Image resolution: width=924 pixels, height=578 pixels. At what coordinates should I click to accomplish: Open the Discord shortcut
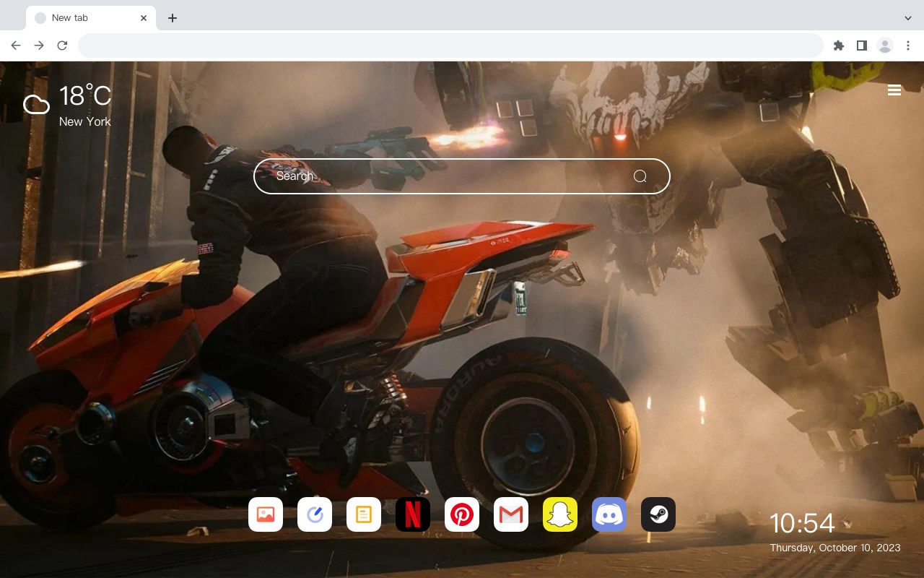pyautogui.click(x=609, y=514)
